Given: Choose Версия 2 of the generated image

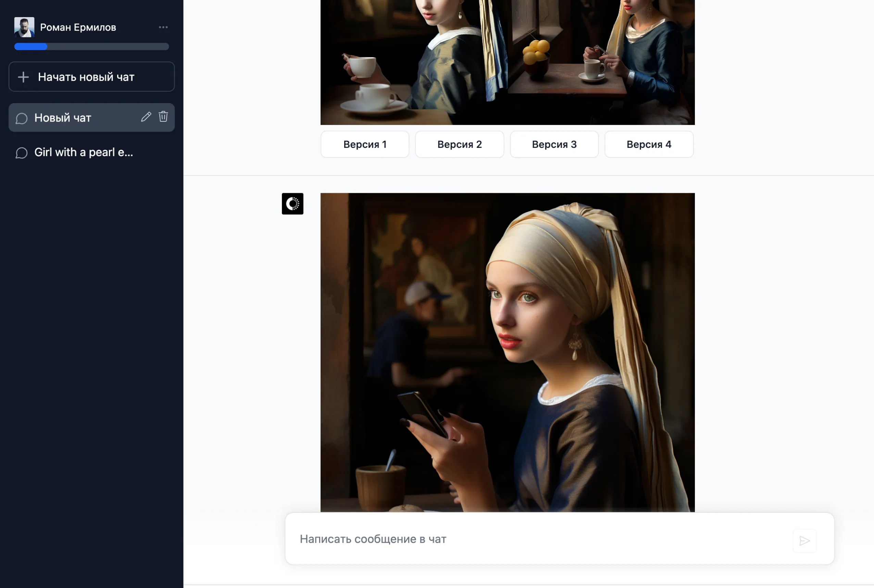Looking at the screenshot, I should pyautogui.click(x=459, y=145).
